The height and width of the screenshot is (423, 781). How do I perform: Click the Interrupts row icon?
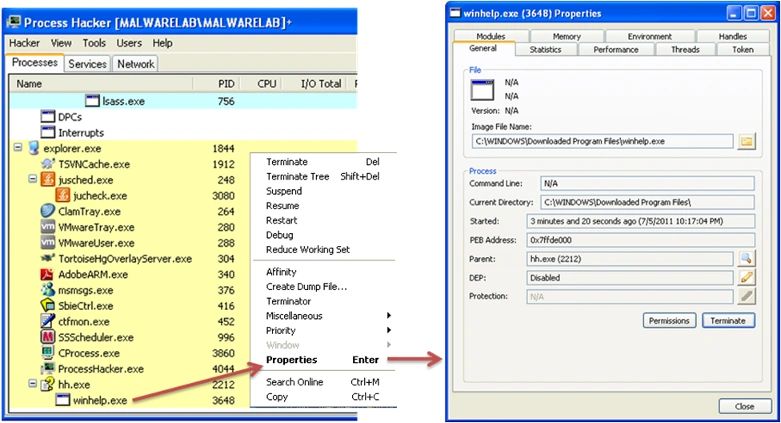(x=48, y=133)
